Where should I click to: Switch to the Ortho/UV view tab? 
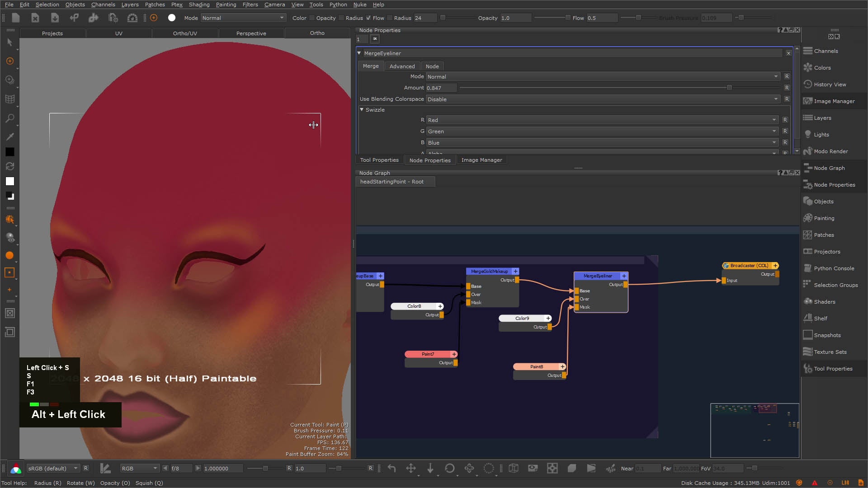tap(185, 33)
